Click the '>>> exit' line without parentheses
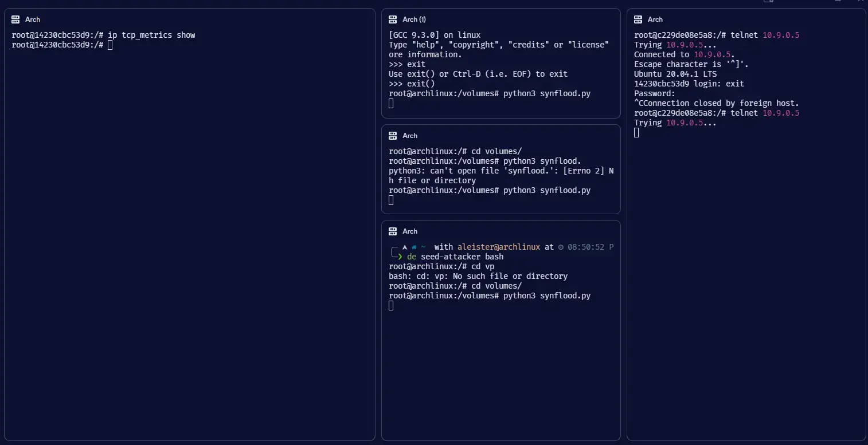Viewport: 868px width, 445px height. 407,64
